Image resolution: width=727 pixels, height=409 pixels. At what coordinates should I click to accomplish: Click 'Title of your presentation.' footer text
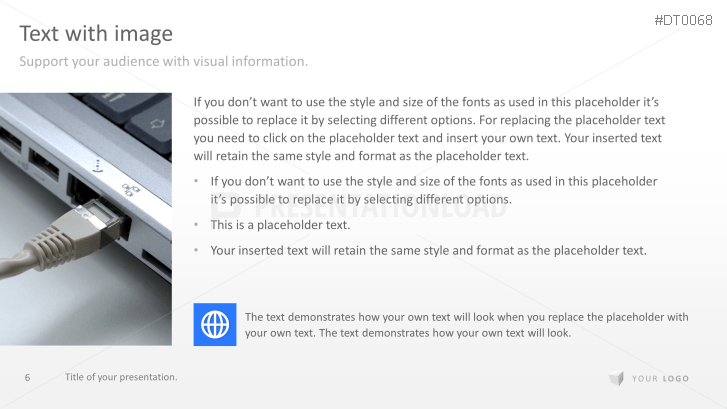pyautogui.click(x=121, y=377)
